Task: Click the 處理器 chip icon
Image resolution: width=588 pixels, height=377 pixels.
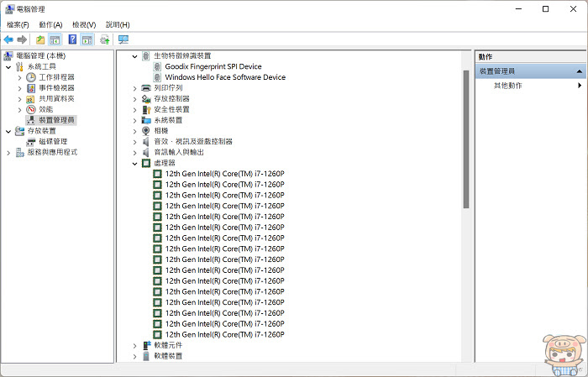Action: click(x=146, y=163)
